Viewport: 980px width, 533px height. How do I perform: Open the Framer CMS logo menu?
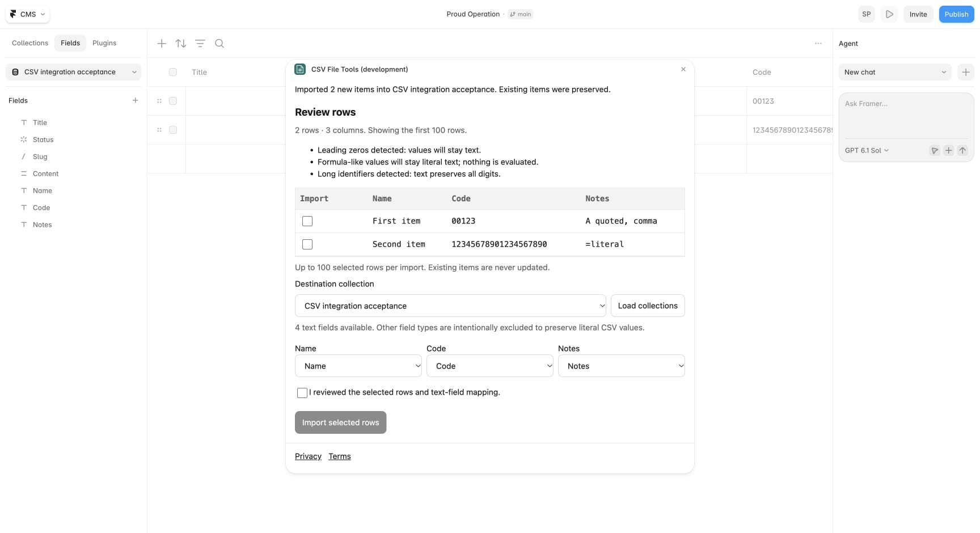click(27, 14)
